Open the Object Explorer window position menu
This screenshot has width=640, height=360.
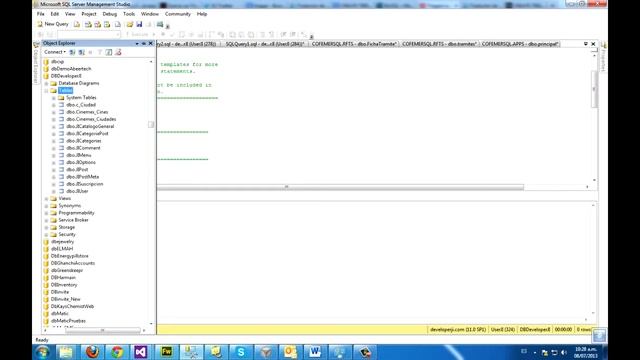pyautogui.click(x=137, y=43)
